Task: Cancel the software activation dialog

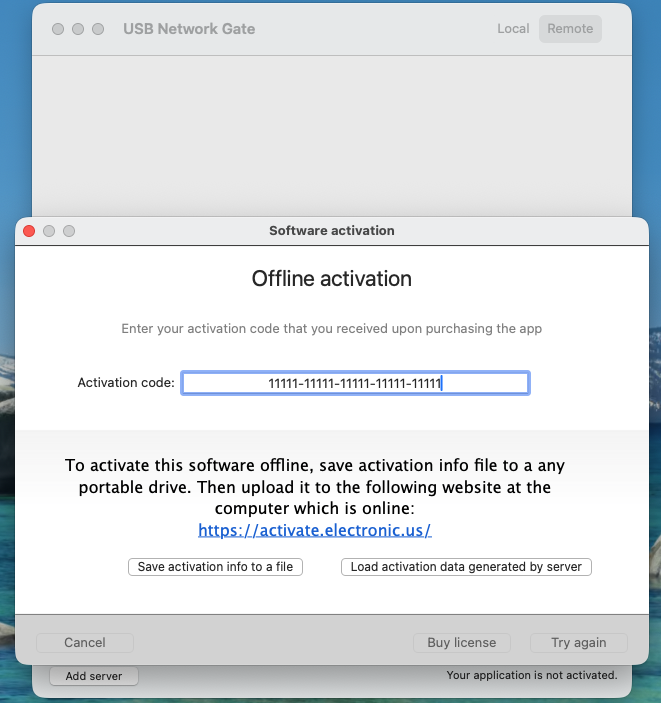Action: (85, 642)
